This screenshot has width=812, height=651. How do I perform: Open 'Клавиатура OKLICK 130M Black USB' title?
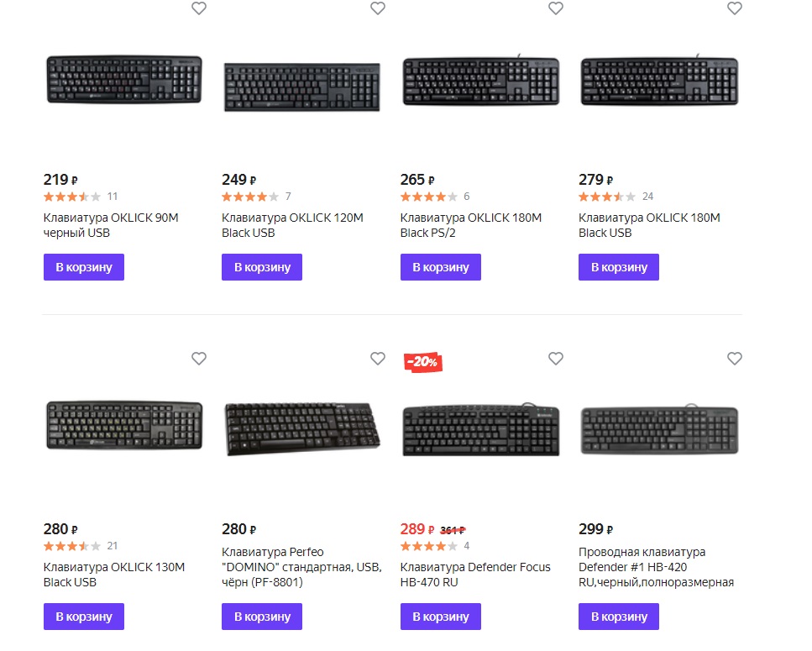click(x=113, y=575)
